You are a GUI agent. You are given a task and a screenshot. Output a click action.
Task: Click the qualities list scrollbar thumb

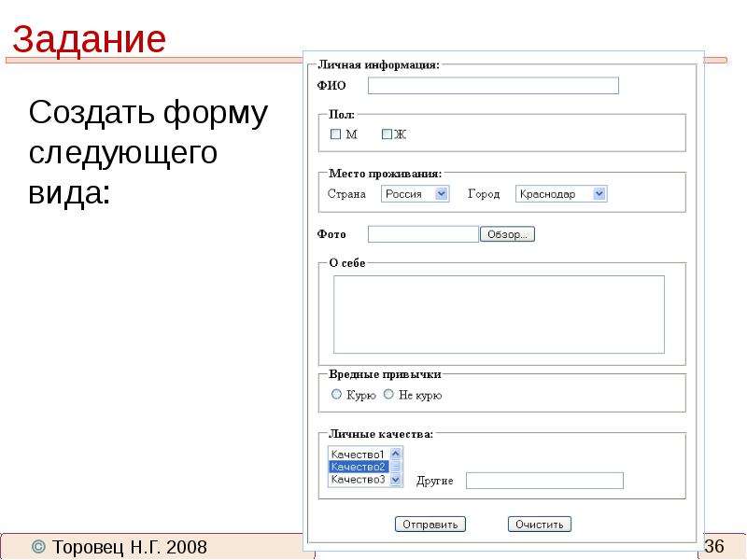tap(395, 467)
